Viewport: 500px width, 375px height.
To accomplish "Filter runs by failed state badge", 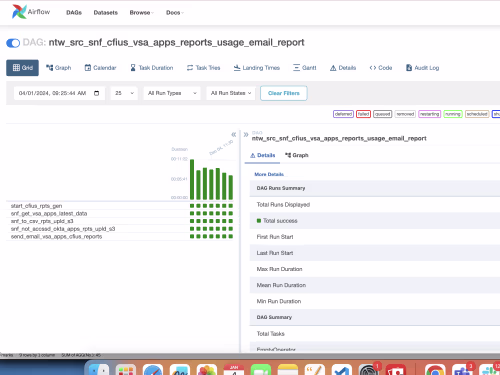I will tap(363, 114).
